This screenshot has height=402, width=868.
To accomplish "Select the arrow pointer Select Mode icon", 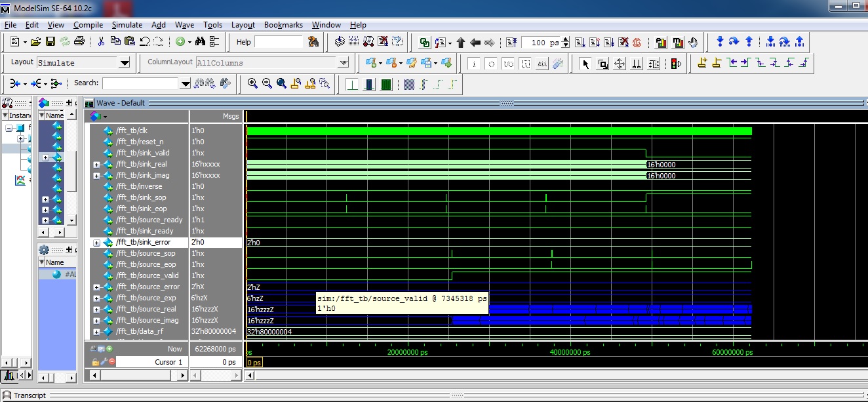I will (x=586, y=64).
